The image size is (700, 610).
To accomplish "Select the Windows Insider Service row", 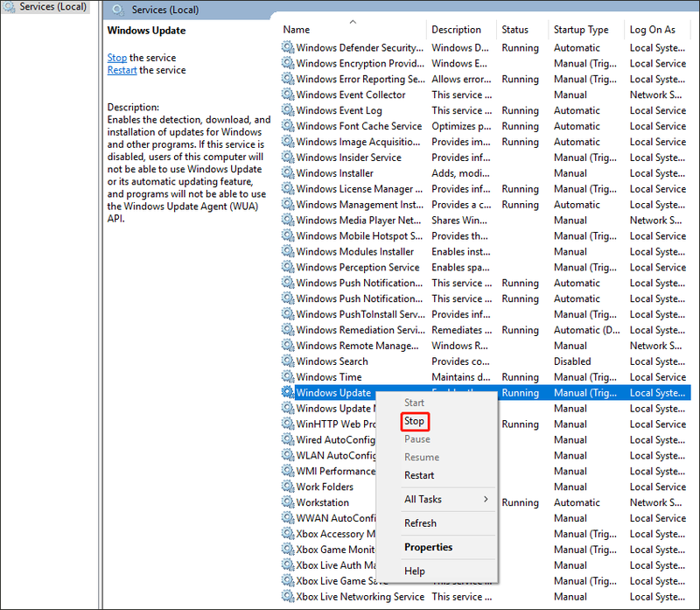I will [x=486, y=158].
